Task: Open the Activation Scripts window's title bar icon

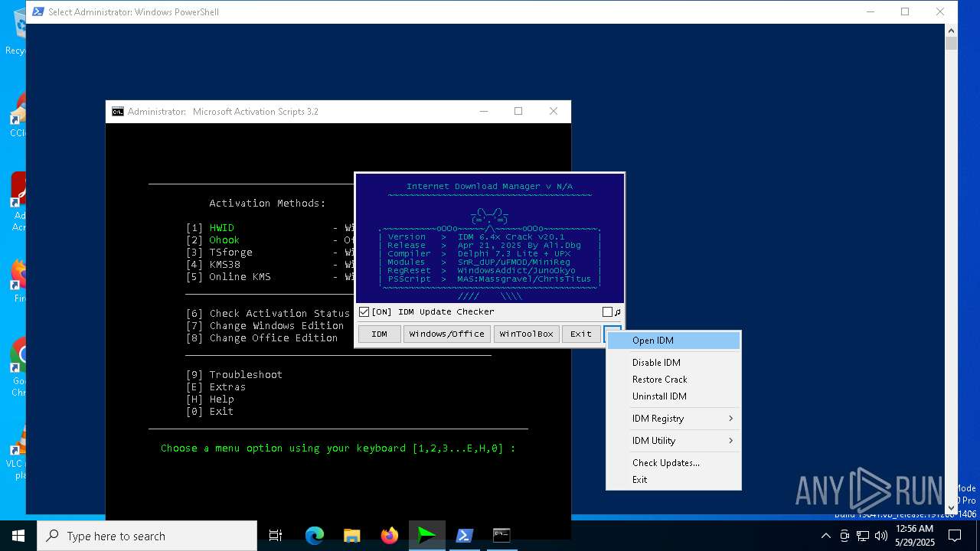Action: (x=117, y=112)
